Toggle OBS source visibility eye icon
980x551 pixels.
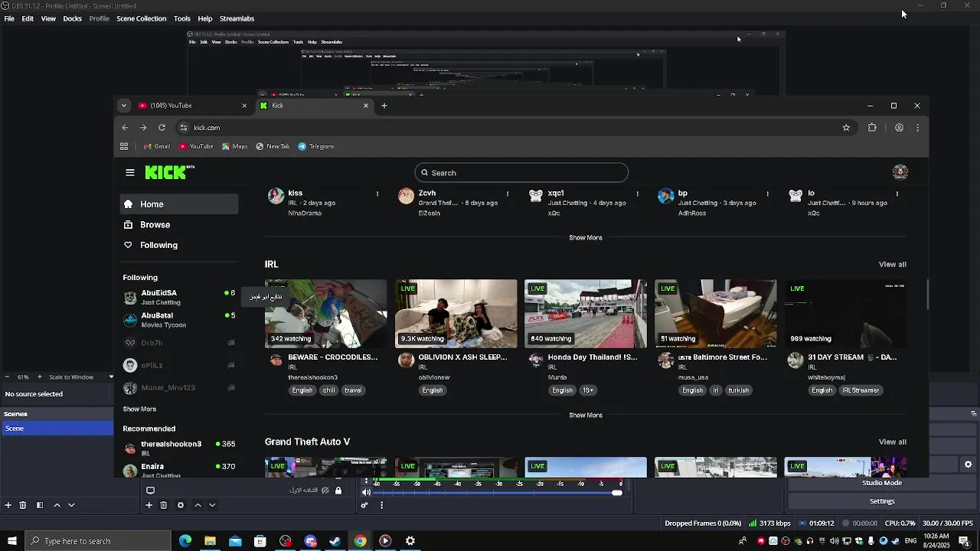click(325, 491)
